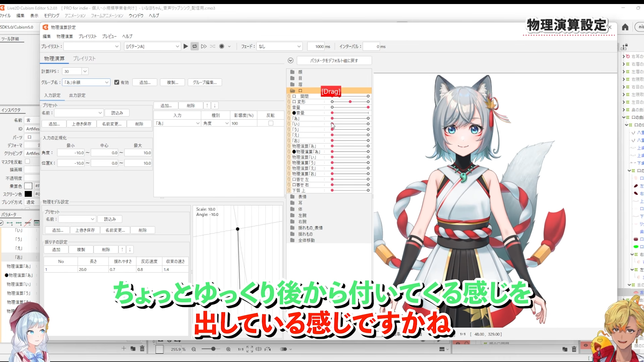Click the trash icon below parameter panel
The width and height of the screenshot is (644, 362).
click(142, 349)
